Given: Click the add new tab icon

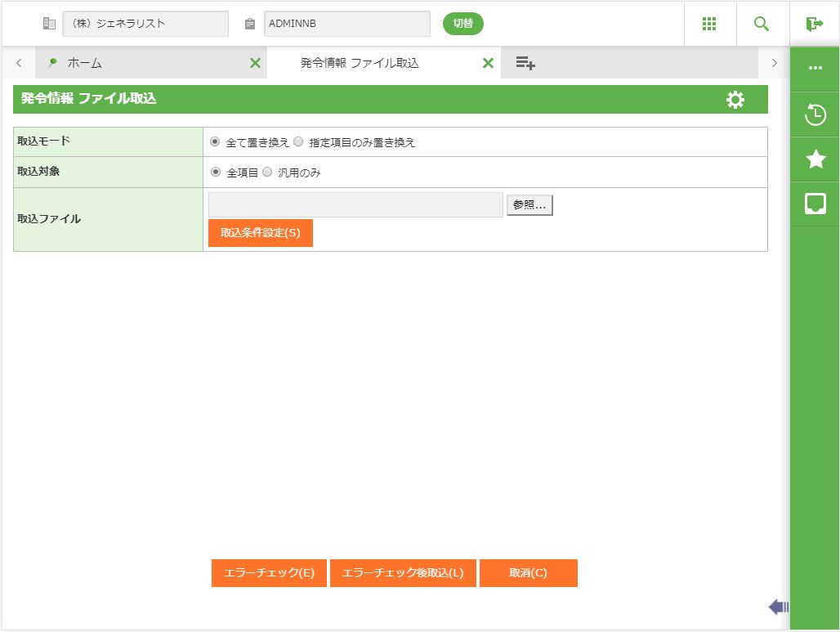Looking at the screenshot, I should pyautogui.click(x=525, y=63).
